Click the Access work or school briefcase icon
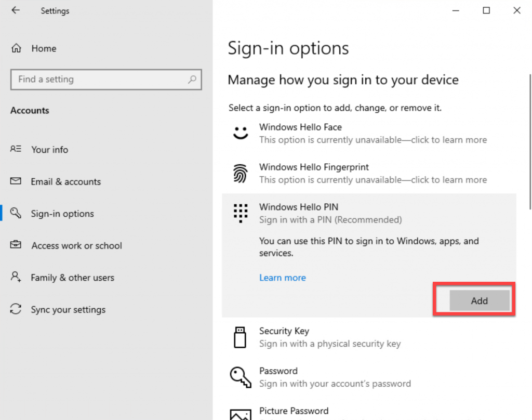This screenshot has height=420, width=532. point(16,245)
